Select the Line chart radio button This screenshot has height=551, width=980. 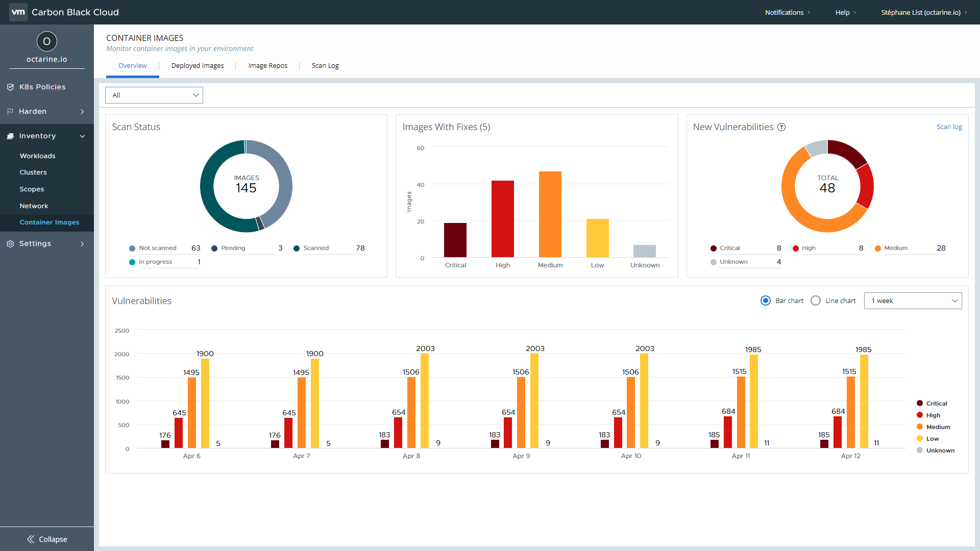click(x=816, y=300)
